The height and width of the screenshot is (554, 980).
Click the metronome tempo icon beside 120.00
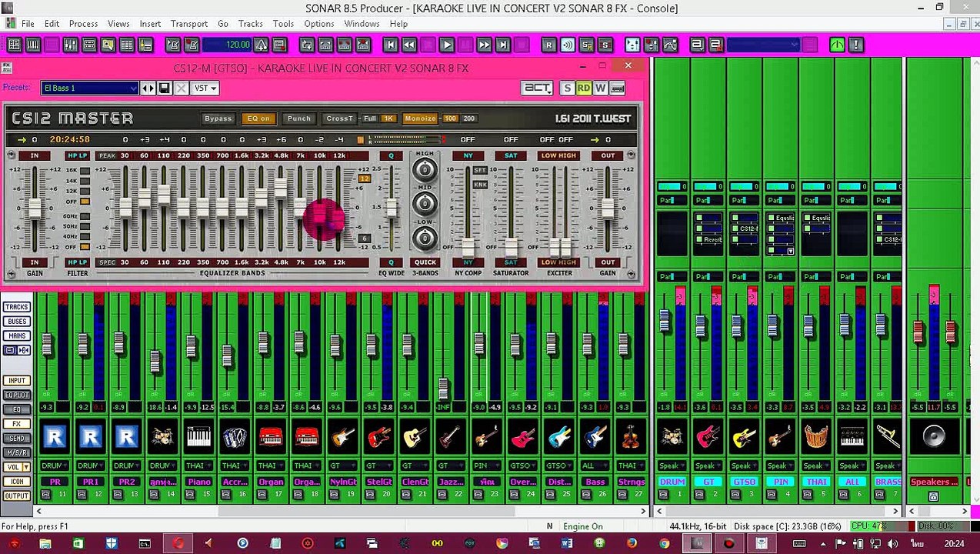(262, 45)
